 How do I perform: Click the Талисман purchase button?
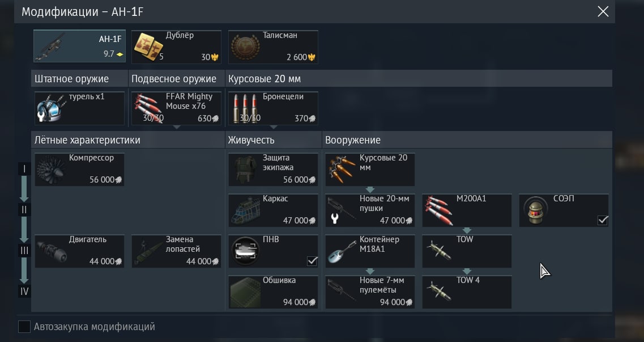coord(272,47)
